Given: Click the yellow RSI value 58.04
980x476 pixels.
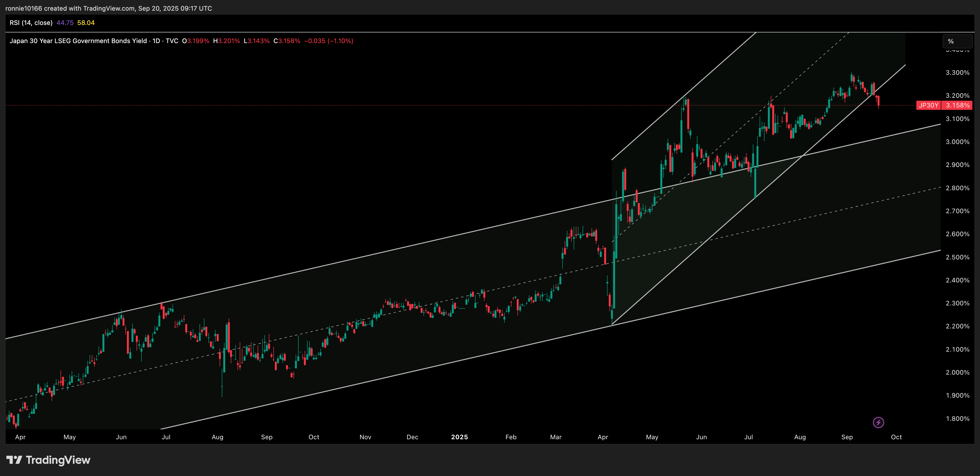Looking at the screenshot, I should [85, 23].
